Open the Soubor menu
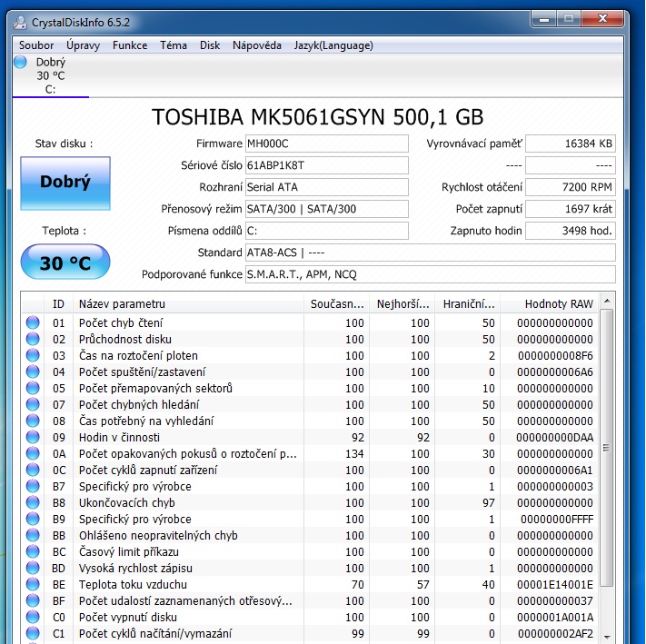 [36, 45]
